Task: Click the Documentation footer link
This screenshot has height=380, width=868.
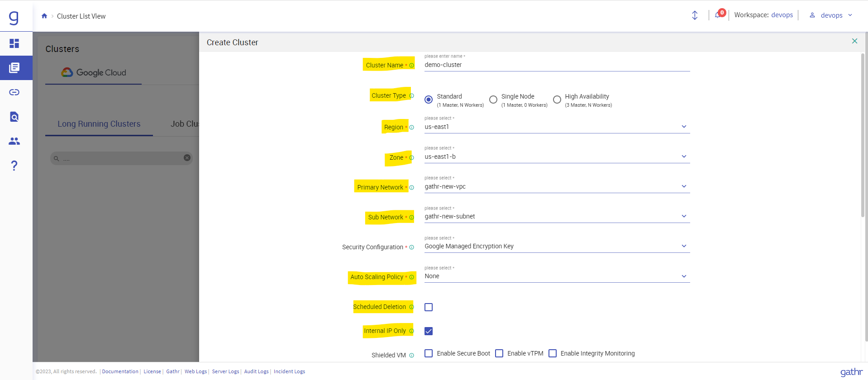Action: (120, 371)
